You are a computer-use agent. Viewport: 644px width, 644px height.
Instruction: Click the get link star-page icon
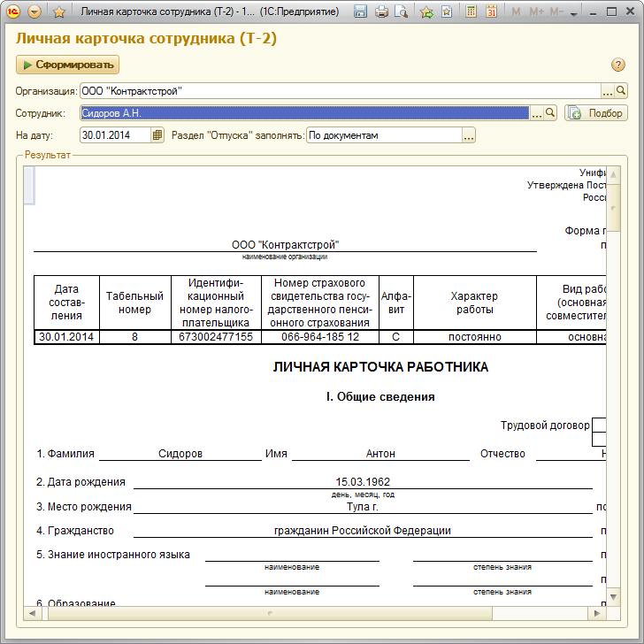[447, 11]
